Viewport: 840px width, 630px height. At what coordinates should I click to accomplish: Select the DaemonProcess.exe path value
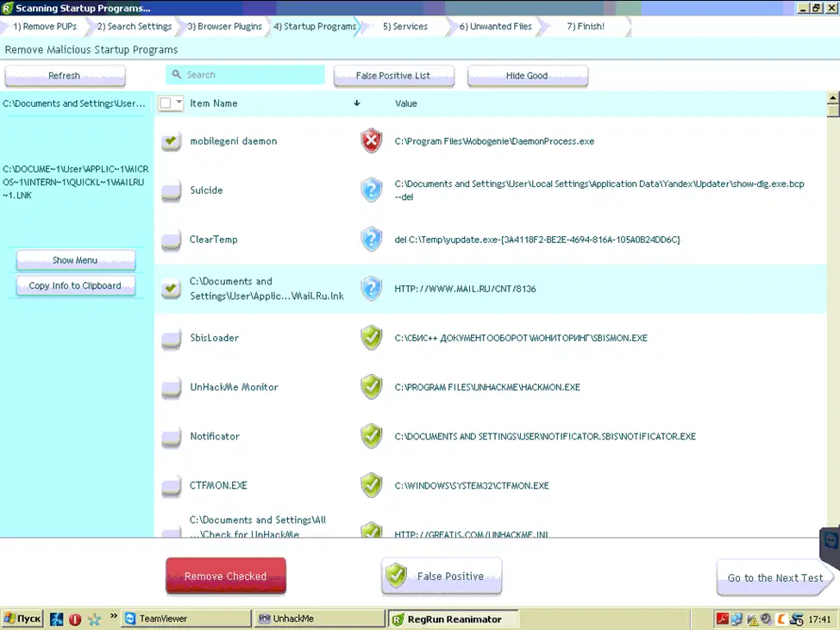click(x=494, y=141)
